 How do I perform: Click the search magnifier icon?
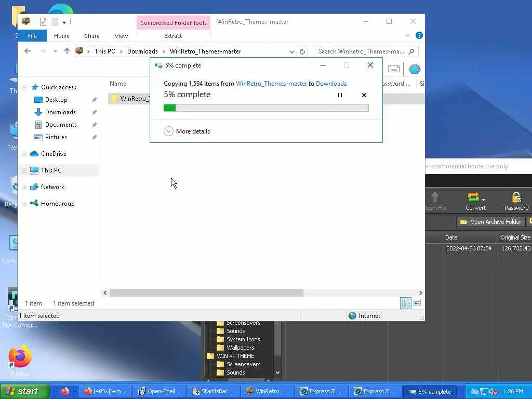(411, 51)
